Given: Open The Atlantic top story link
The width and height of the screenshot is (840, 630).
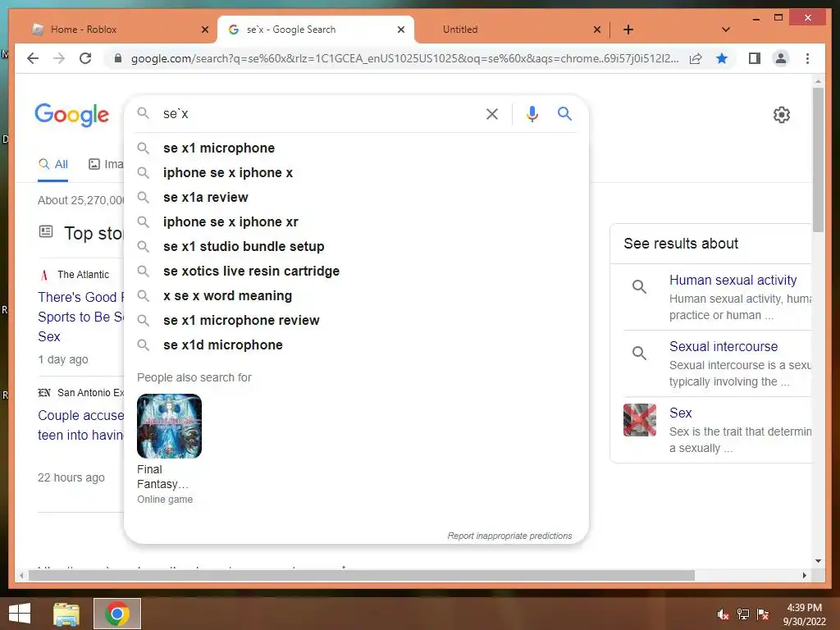Looking at the screenshot, I should pyautogui.click(x=80, y=317).
